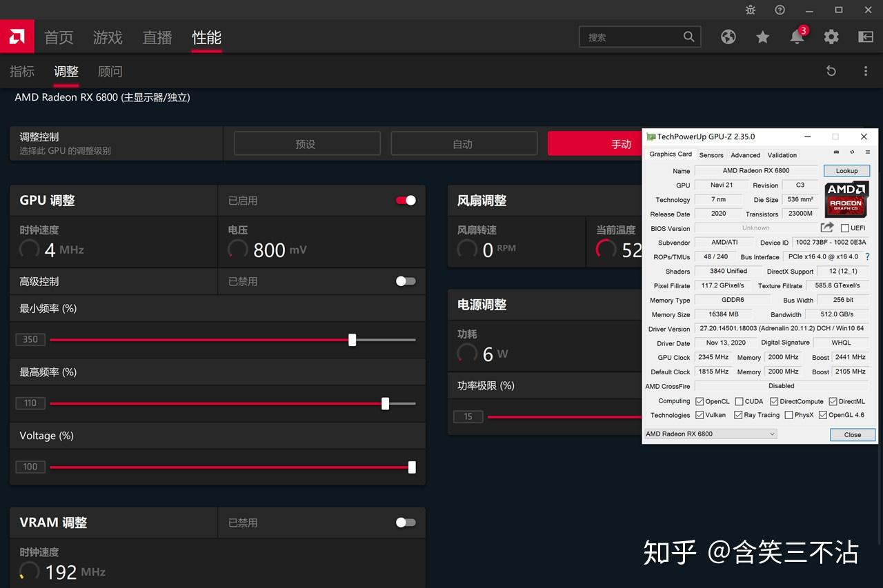Open GPU-Z hamburger menu icon
Image resolution: width=883 pixels, height=588 pixels.
pyautogui.click(x=868, y=152)
